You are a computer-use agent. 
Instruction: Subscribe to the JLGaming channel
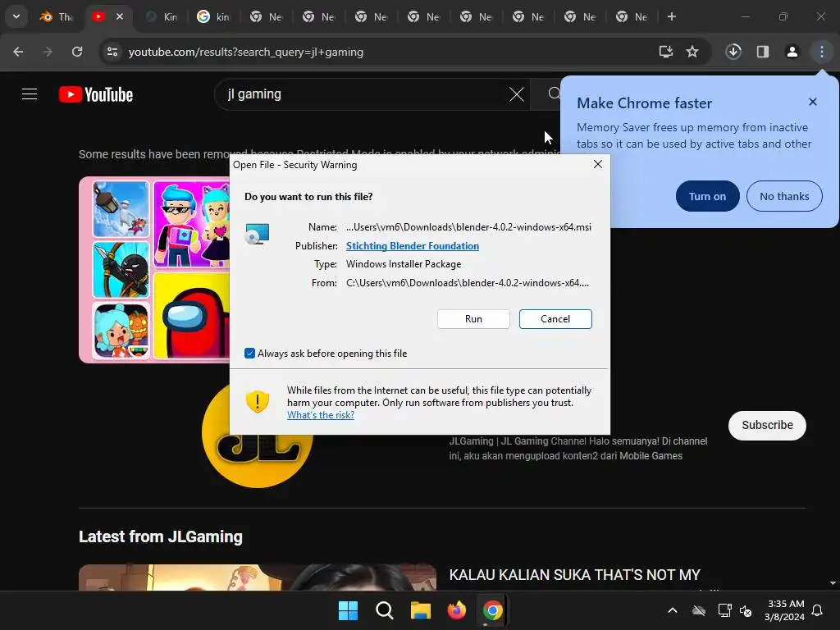click(767, 426)
